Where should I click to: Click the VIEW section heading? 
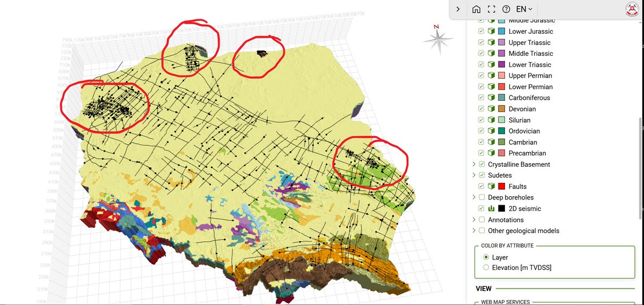(484, 289)
